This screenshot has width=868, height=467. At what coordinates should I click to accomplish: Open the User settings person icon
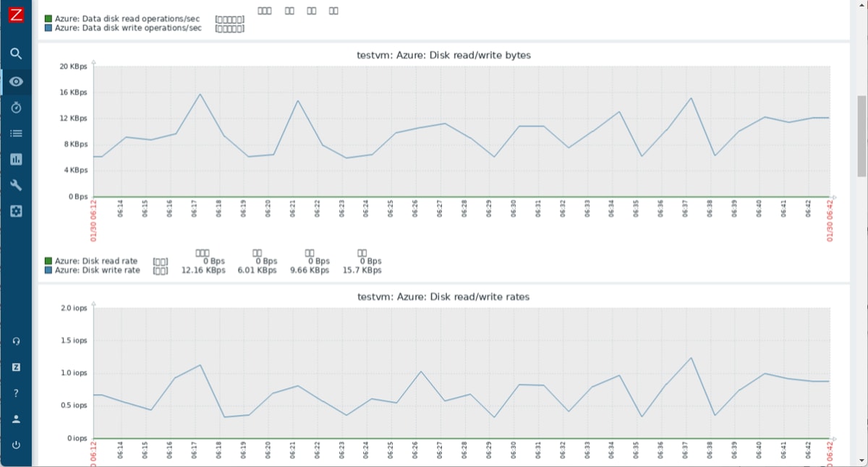point(16,419)
